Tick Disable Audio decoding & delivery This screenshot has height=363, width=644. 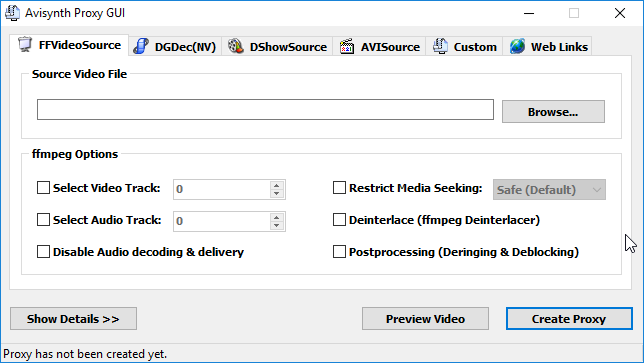[43, 252]
